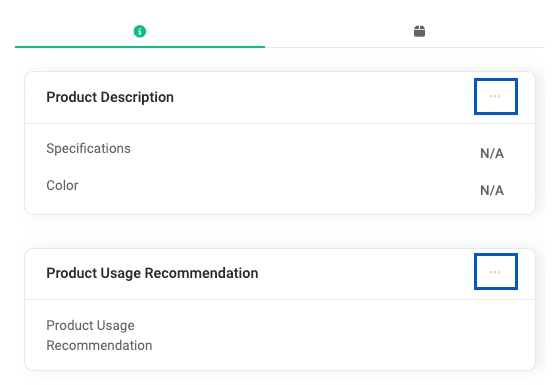Click blank space between the two cards
Viewport: 558px width, 385px height.
280,231
